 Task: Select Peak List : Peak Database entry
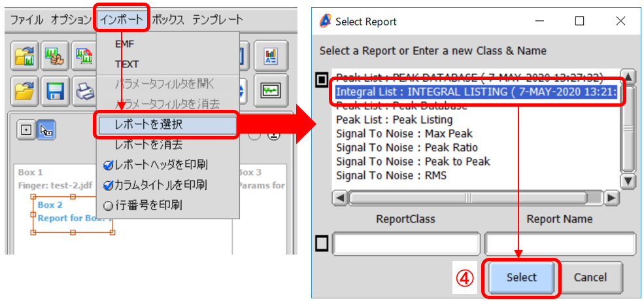[401, 106]
